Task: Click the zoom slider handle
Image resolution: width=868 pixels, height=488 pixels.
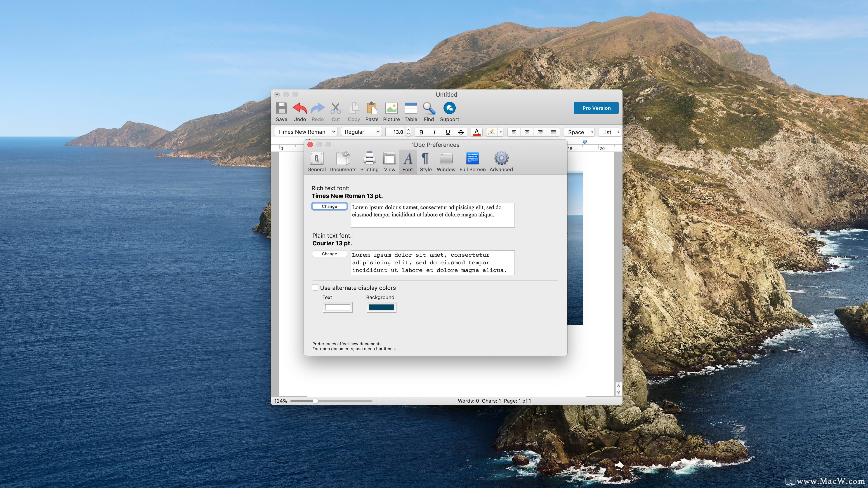Action: (x=315, y=401)
